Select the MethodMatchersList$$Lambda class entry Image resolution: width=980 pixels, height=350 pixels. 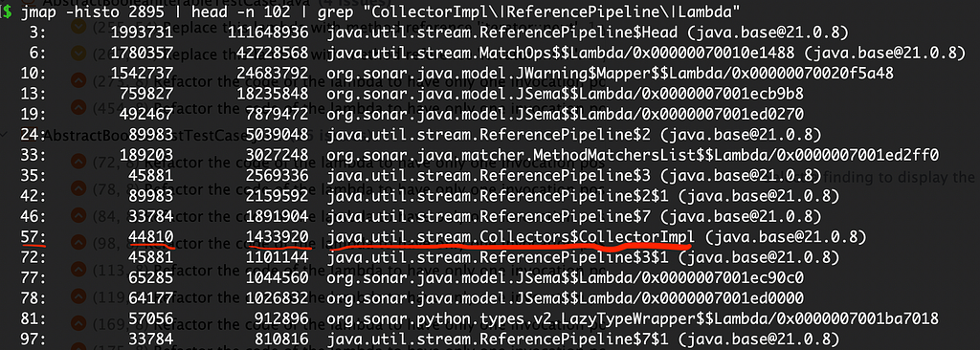tap(633, 155)
